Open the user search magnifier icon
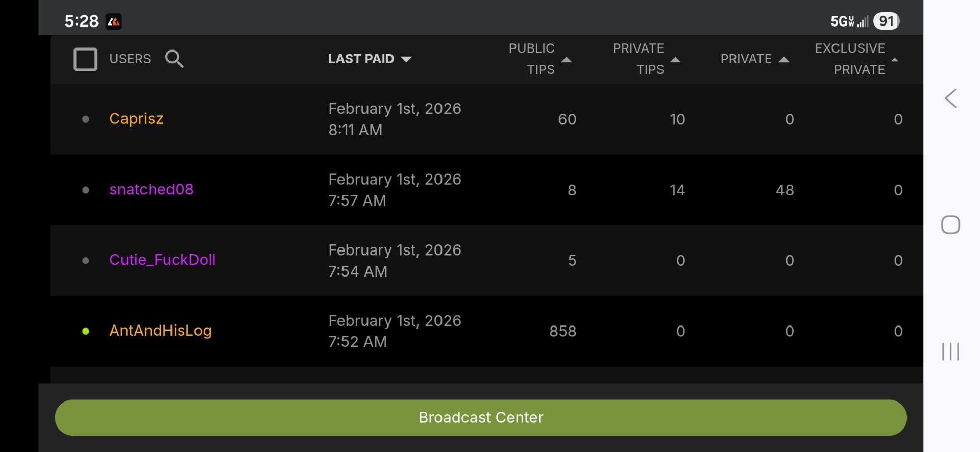Image resolution: width=980 pixels, height=452 pixels. [174, 59]
